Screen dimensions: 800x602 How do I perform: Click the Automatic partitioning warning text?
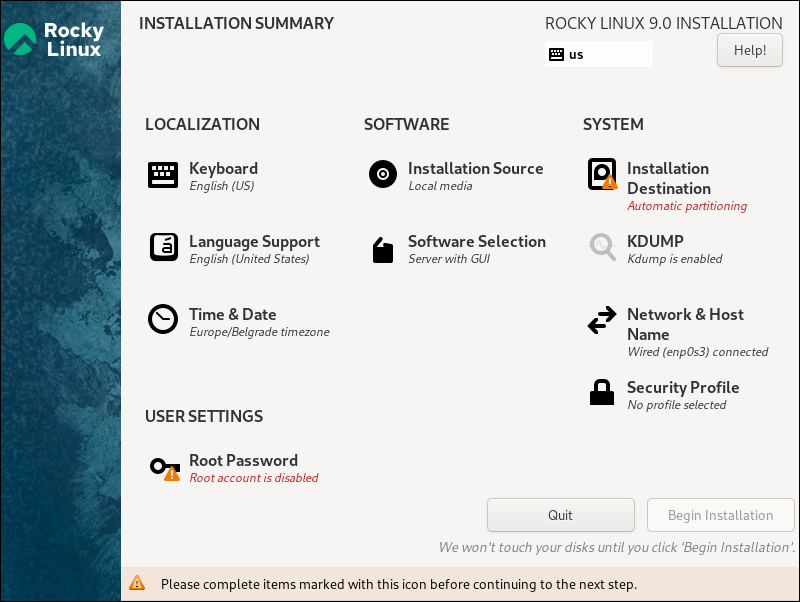[686, 206]
